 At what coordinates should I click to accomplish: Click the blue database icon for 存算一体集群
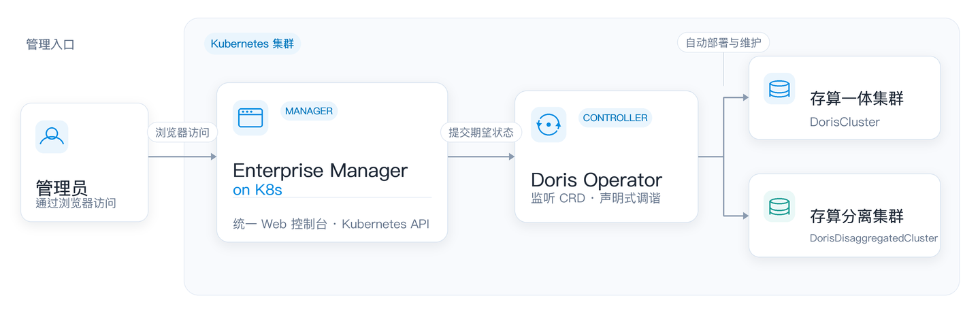point(779,88)
